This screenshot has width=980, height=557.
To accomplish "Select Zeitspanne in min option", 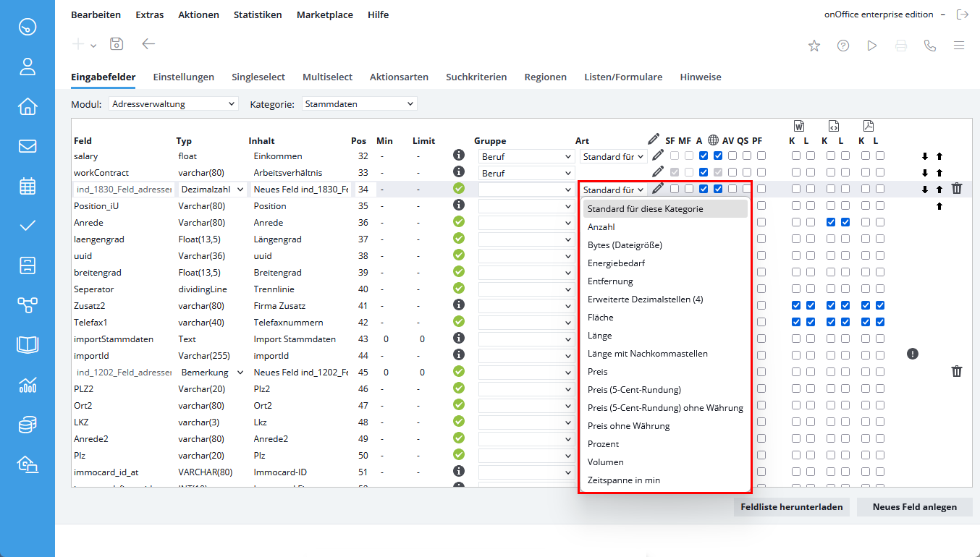I will click(x=665, y=480).
